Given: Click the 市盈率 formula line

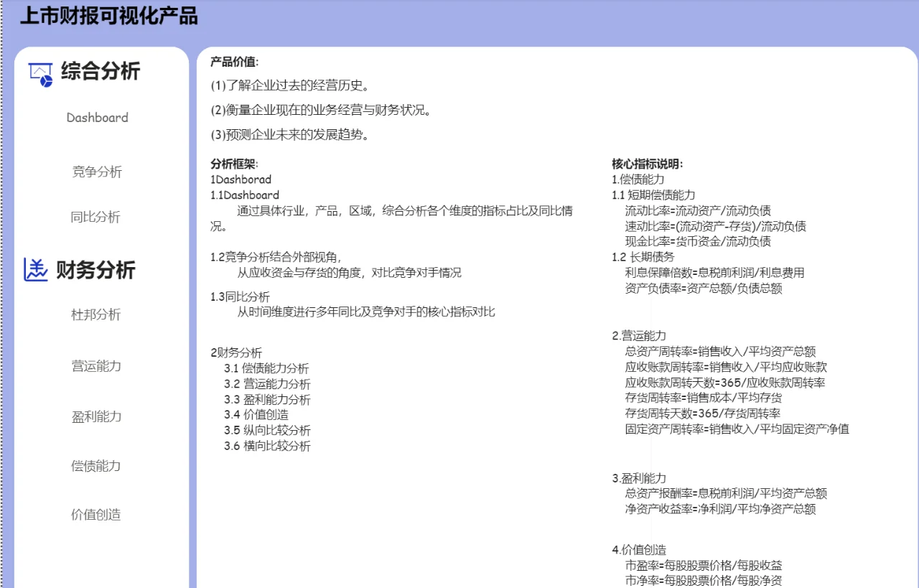Looking at the screenshot, I should pyautogui.click(x=704, y=566).
